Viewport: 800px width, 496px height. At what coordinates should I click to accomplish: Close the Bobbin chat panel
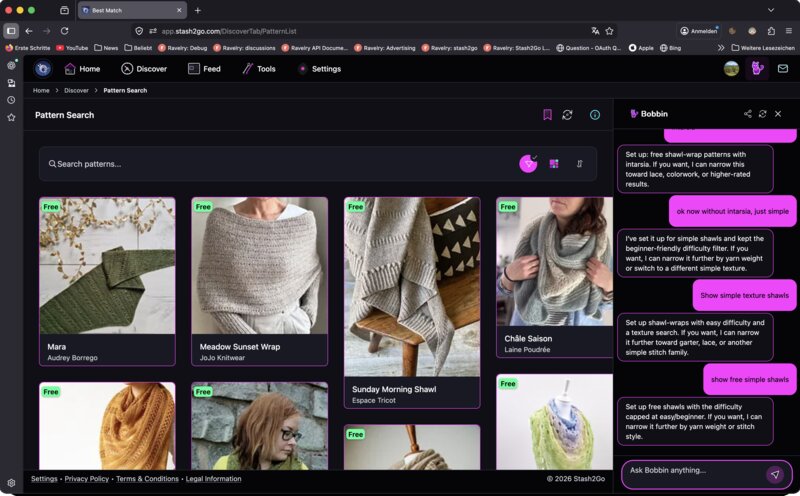coord(778,114)
